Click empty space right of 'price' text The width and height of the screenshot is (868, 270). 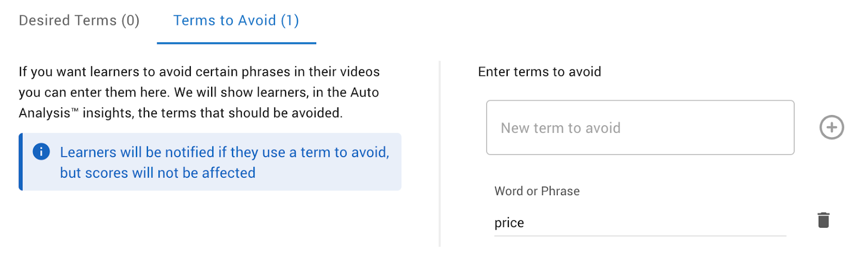tap(651, 223)
